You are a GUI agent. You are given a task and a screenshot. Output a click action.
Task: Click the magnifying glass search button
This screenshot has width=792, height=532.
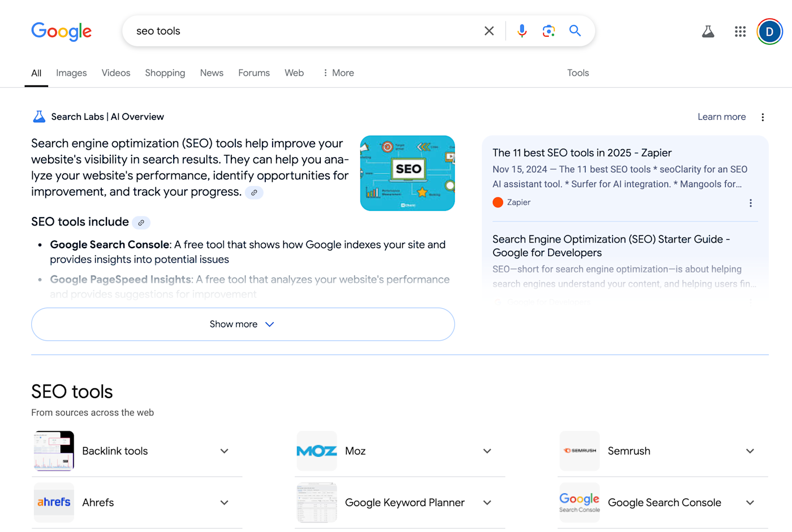[x=575, y=31]
